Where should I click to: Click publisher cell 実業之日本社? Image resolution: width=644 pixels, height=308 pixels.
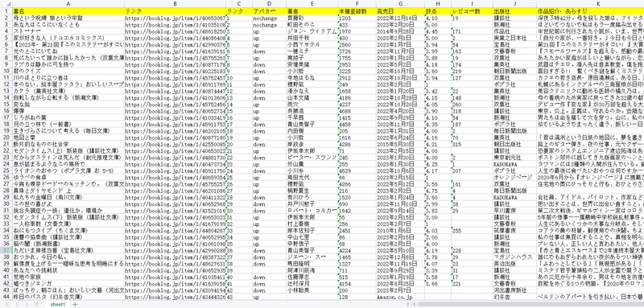tap(514, 38)
